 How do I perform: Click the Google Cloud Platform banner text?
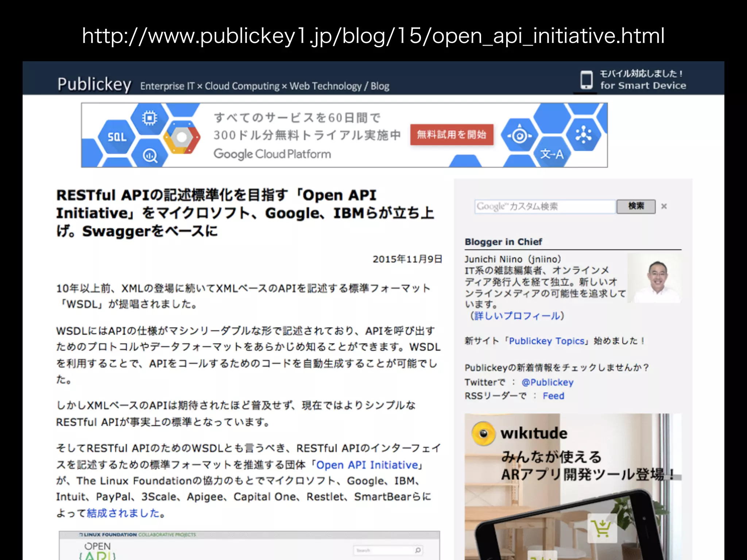(x=272, y=154)
